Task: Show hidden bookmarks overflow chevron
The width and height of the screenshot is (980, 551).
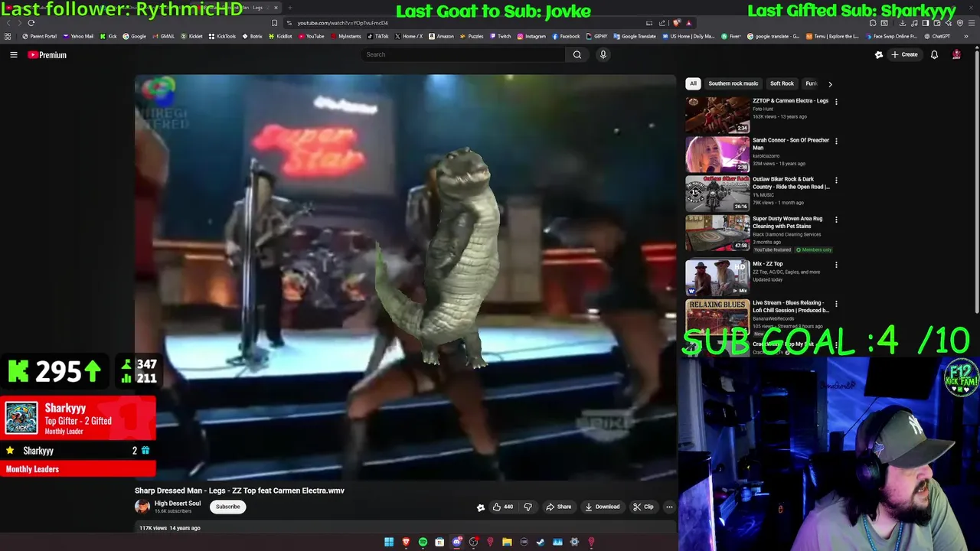Action: (x=965, y=36)
